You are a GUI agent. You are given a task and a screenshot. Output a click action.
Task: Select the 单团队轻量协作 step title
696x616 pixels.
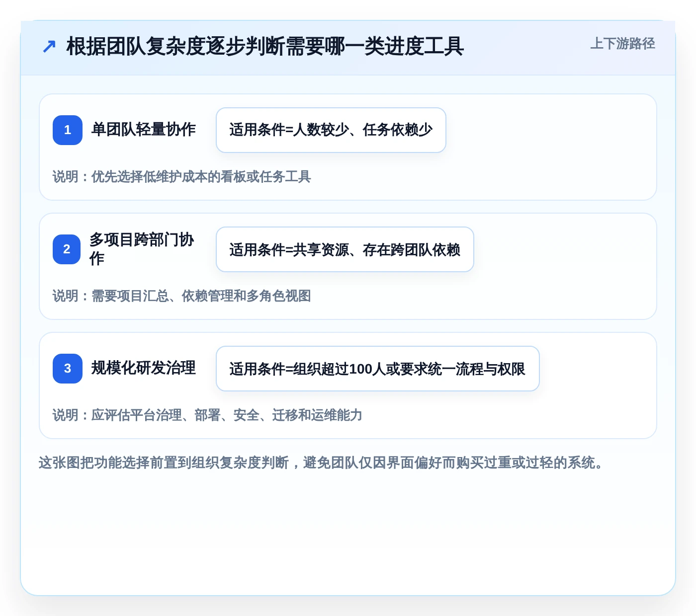(143, 130)
